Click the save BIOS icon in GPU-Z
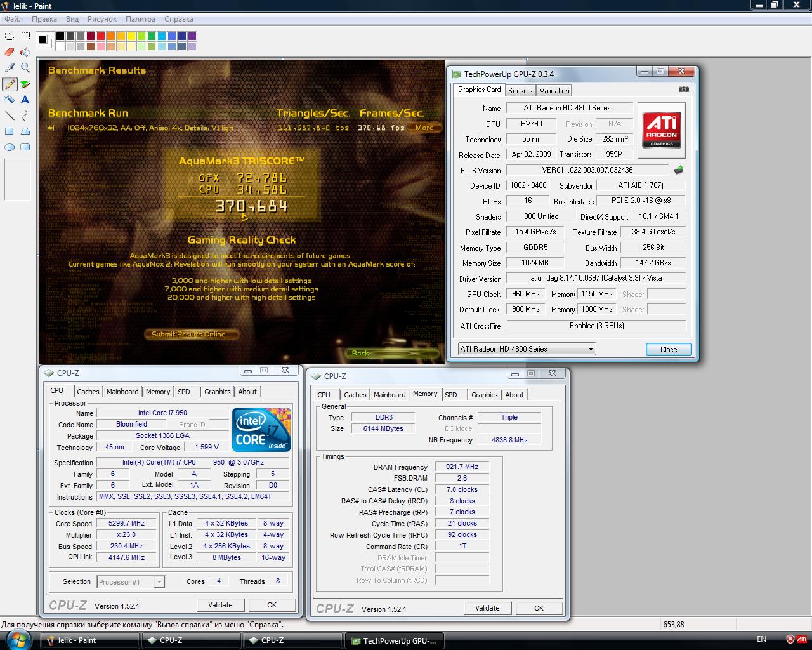 679,170
